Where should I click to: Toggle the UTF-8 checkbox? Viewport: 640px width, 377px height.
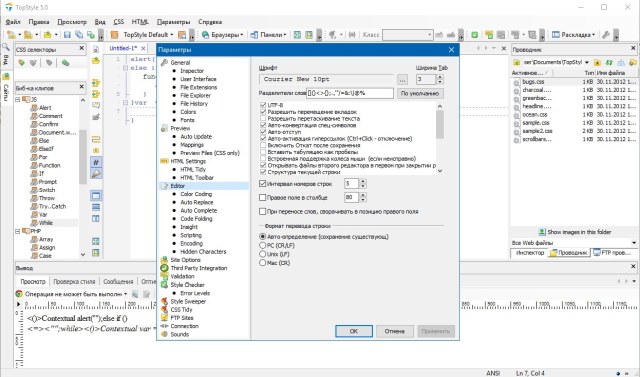(263, 105)
